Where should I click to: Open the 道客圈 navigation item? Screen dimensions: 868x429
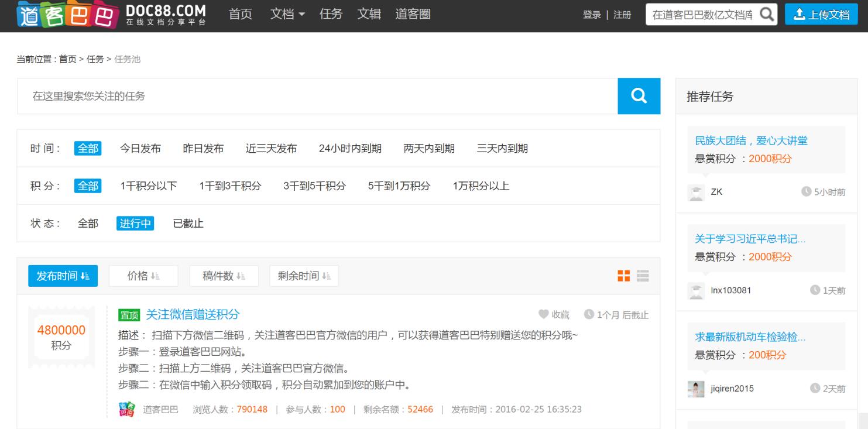click(x=413, y=15)
